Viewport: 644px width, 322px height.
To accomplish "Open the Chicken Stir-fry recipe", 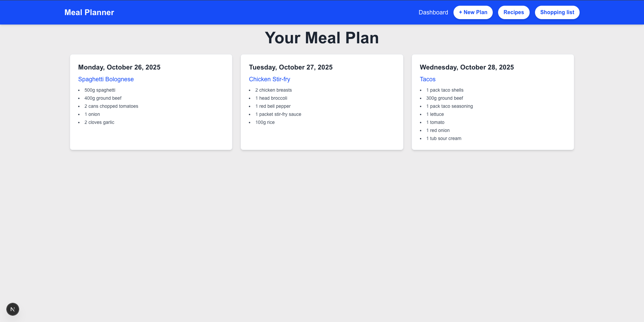I will (x=270, y=79).
